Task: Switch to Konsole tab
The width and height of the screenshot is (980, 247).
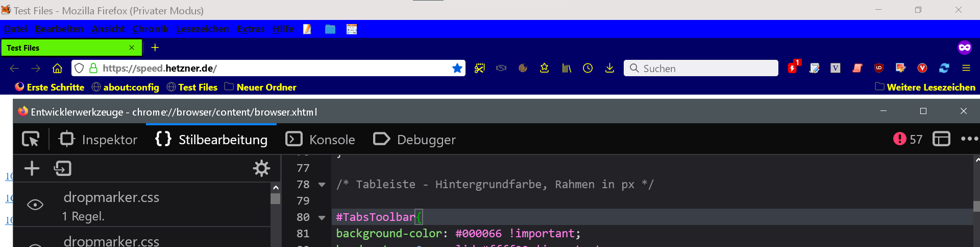Action: 320,139
